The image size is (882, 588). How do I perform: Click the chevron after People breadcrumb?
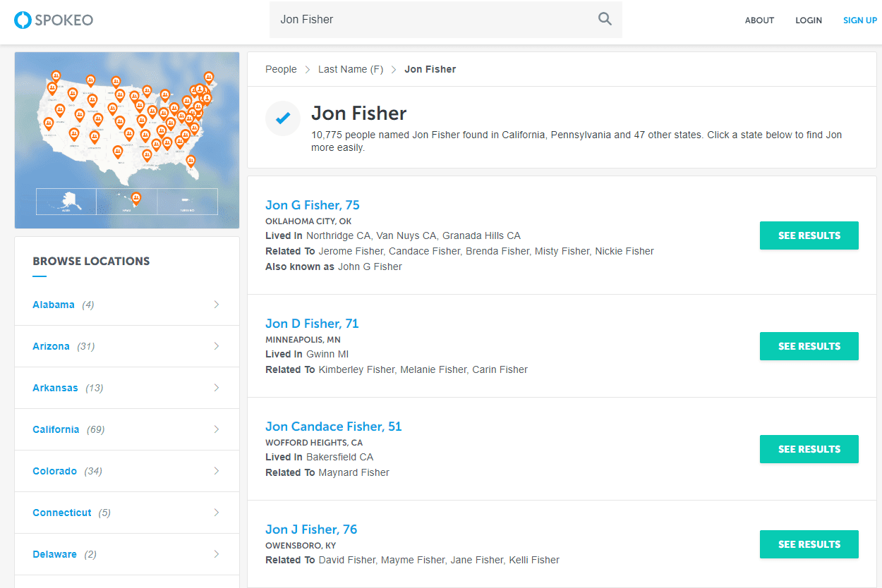click(x=308, y=69)
